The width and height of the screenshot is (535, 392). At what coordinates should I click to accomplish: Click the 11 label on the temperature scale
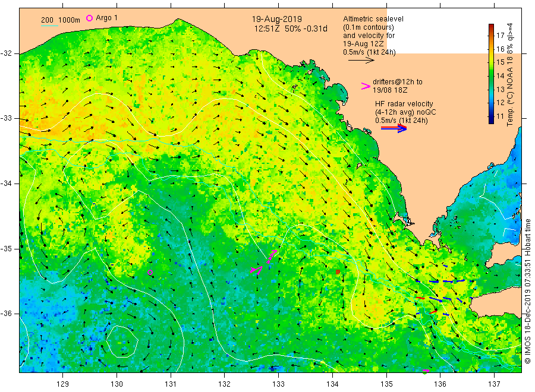pyautogui.click(x=500, y=116)
